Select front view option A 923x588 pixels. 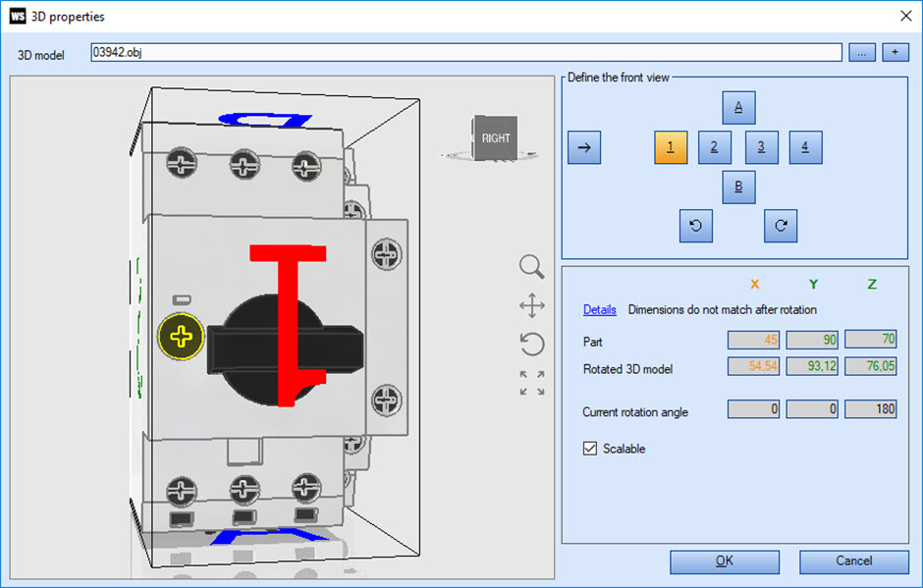click(738, 107)
